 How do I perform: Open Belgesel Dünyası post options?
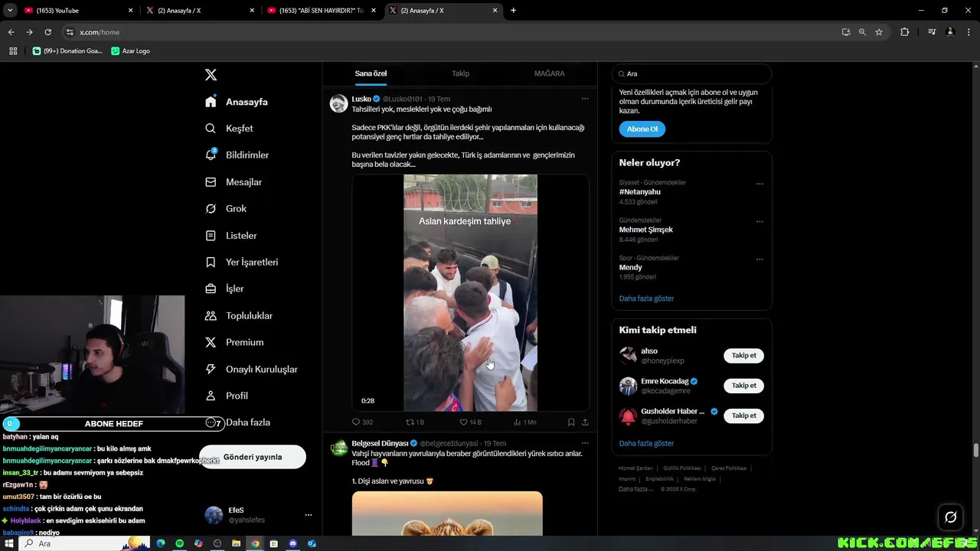click(585, 443)
